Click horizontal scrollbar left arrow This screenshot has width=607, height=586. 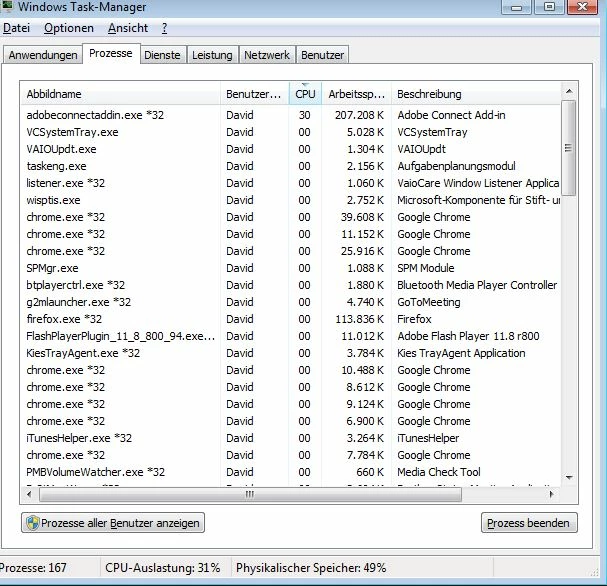(x=29, y=494)
